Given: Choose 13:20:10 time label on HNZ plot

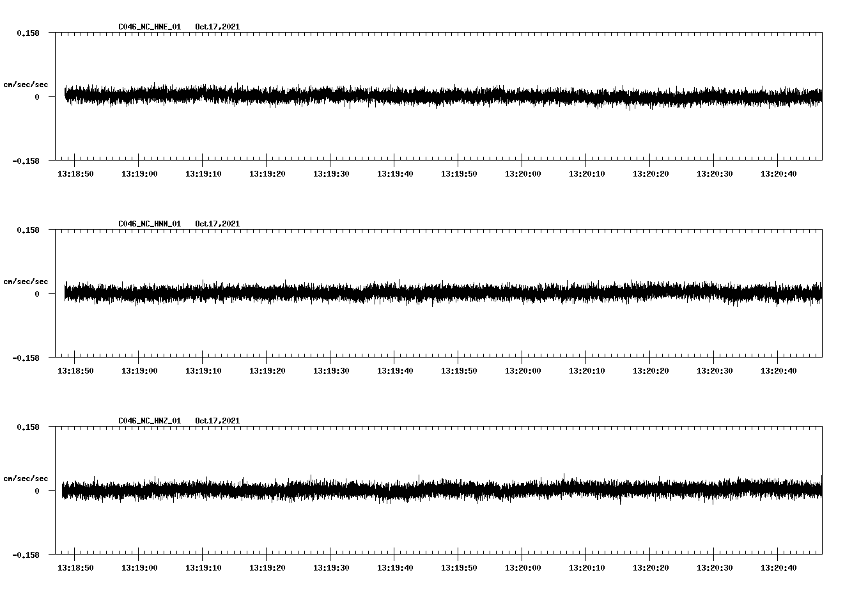Looking at the screenshot, I should tap(587, 567).
